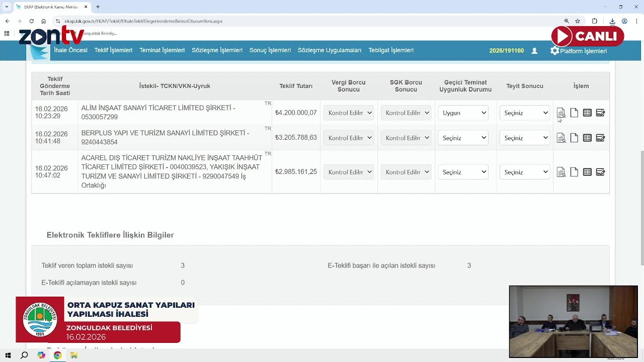Open the Sözleşme Uygulamaları menu

click(330, 50)
